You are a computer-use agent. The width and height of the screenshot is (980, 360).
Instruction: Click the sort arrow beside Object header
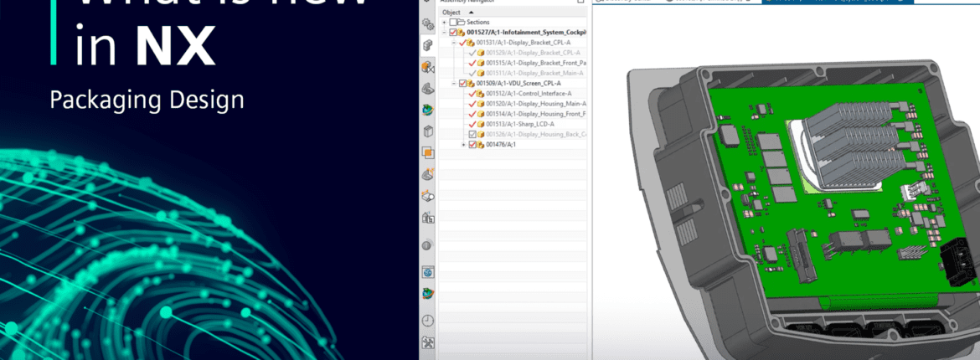pos(471,12)
